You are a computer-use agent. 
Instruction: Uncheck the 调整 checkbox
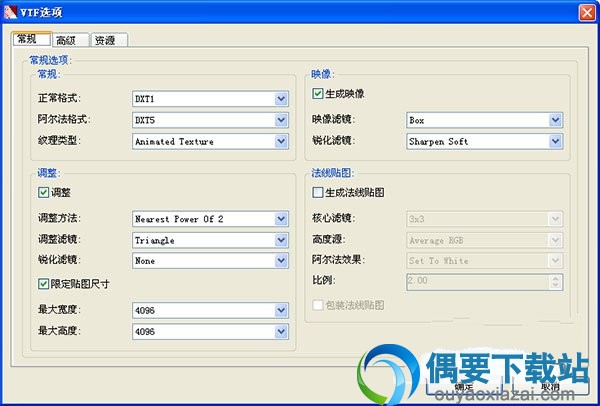pos(43,192)
